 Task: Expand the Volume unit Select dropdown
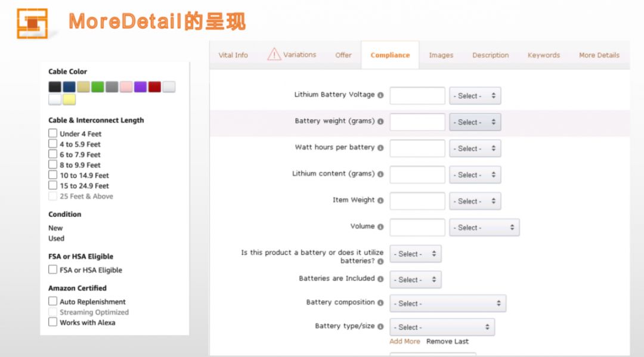tap(484, 228)
